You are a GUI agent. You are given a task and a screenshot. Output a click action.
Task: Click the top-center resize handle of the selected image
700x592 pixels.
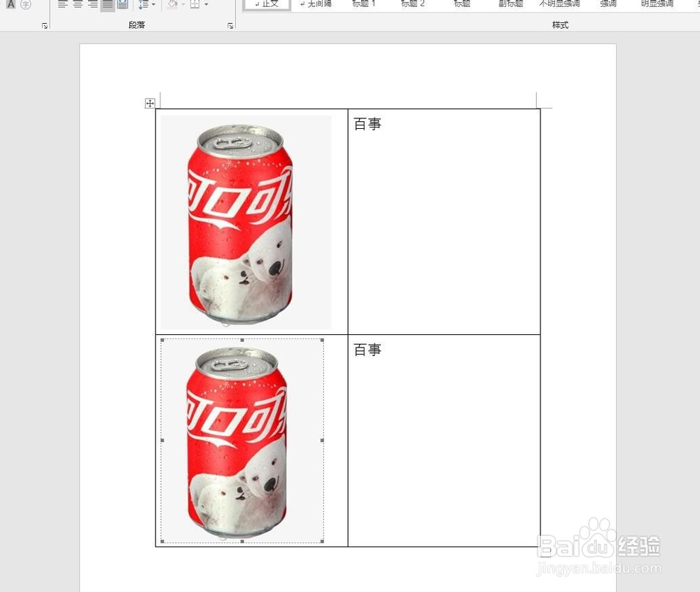(x=242, y=340)
